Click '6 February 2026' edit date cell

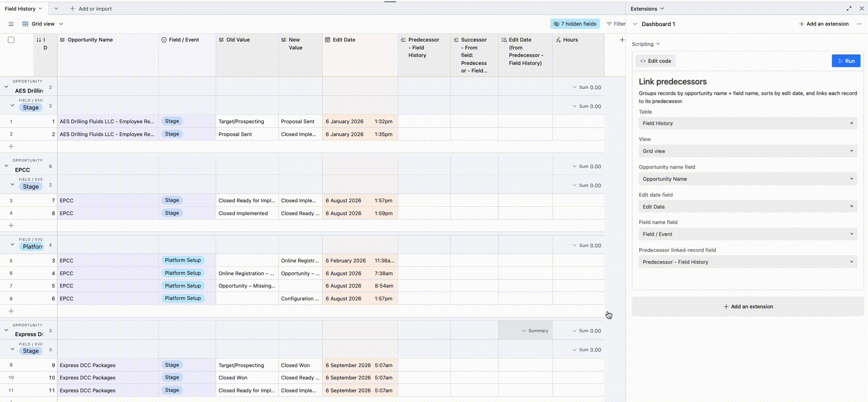pyautogui.click(x=360, y=261)
